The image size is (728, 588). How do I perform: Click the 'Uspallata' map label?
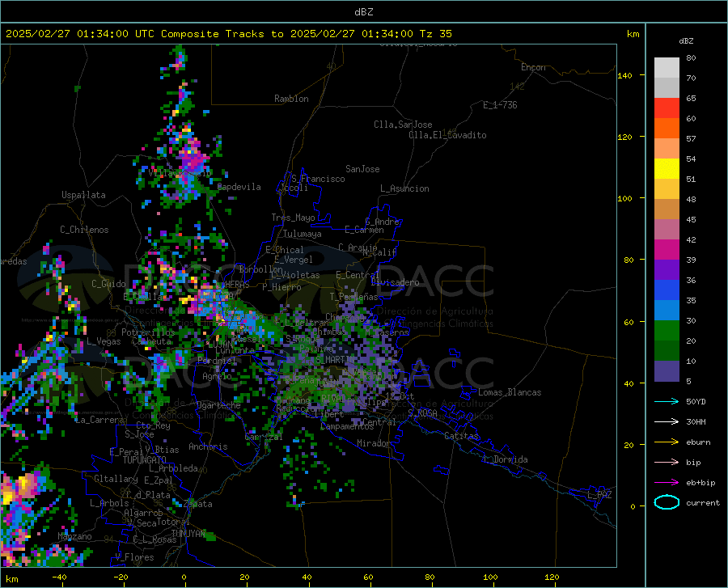83,195
